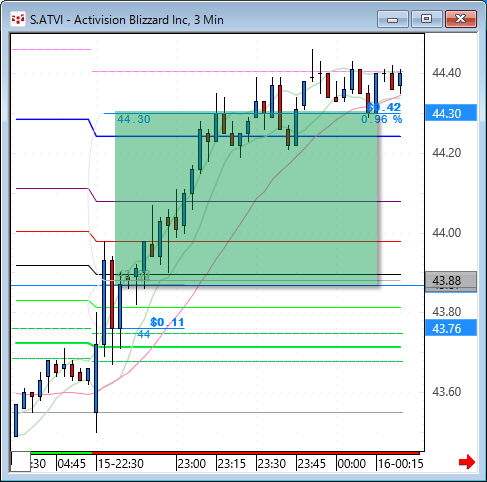Click the 44.20 price scale label
The width and height of the screenshot is (487, 482).
click(x=446, y=153)
